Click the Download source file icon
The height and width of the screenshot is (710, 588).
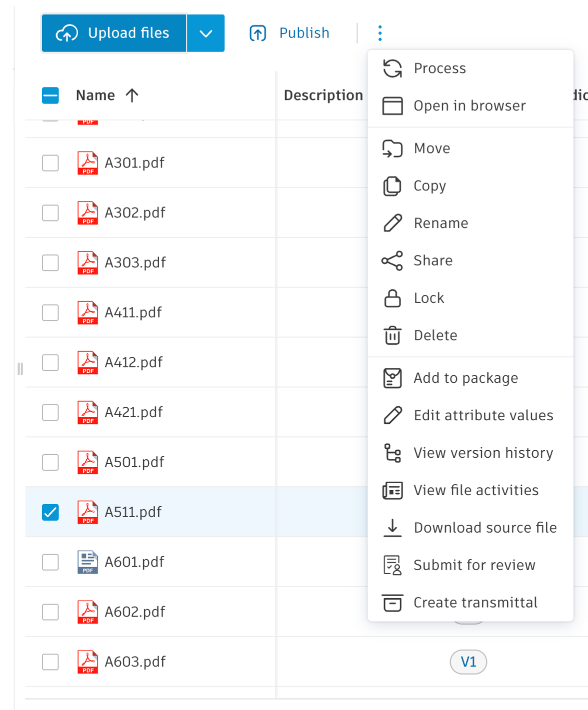tap(392, 527)
